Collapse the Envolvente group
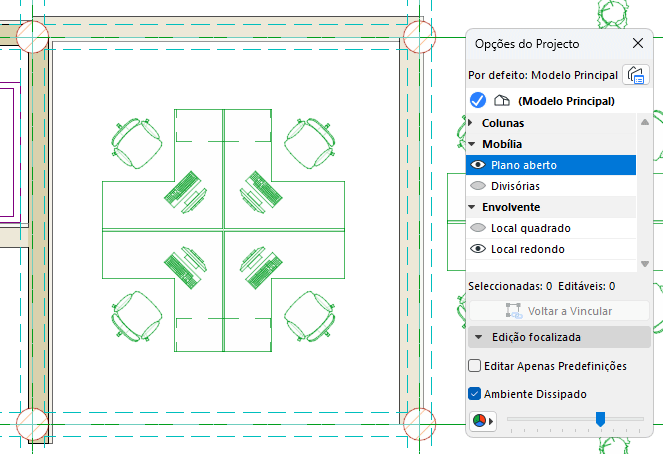The width and height of the screenshot is (663, 454). click(x=472, y=207)
